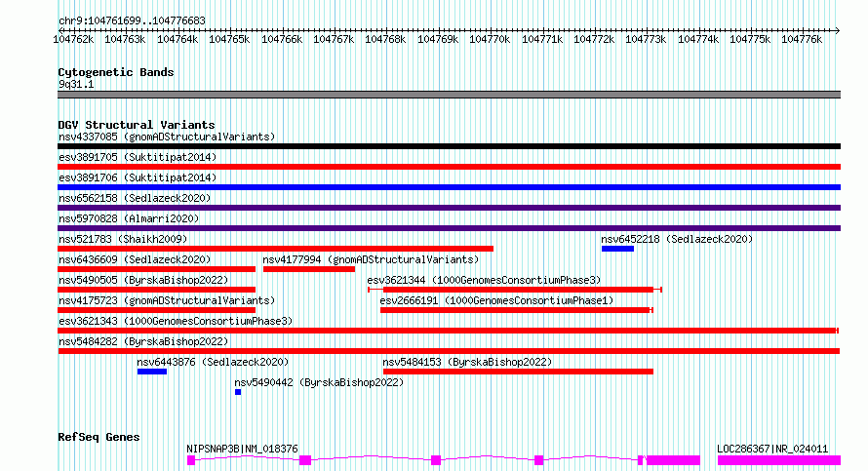Open nsv4177994 gnomAD variant label
This screenshot has width=868, height=471.
pyautogui.click(x=371, y=259)
